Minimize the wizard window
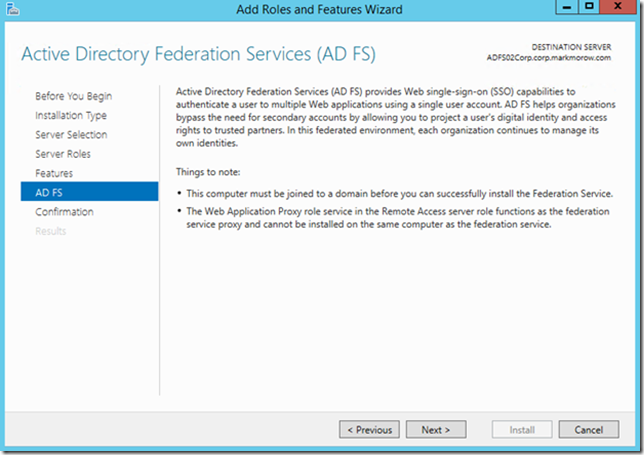This screenshot has height=455, width=644. tap(567, 7)
